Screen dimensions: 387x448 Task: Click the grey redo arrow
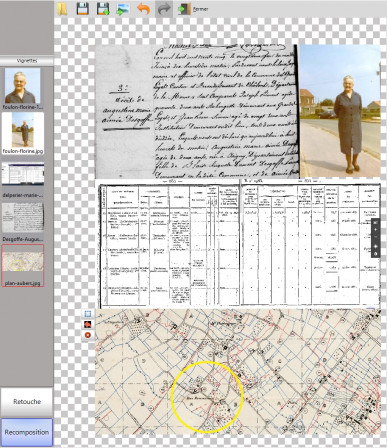click(164, 9)
